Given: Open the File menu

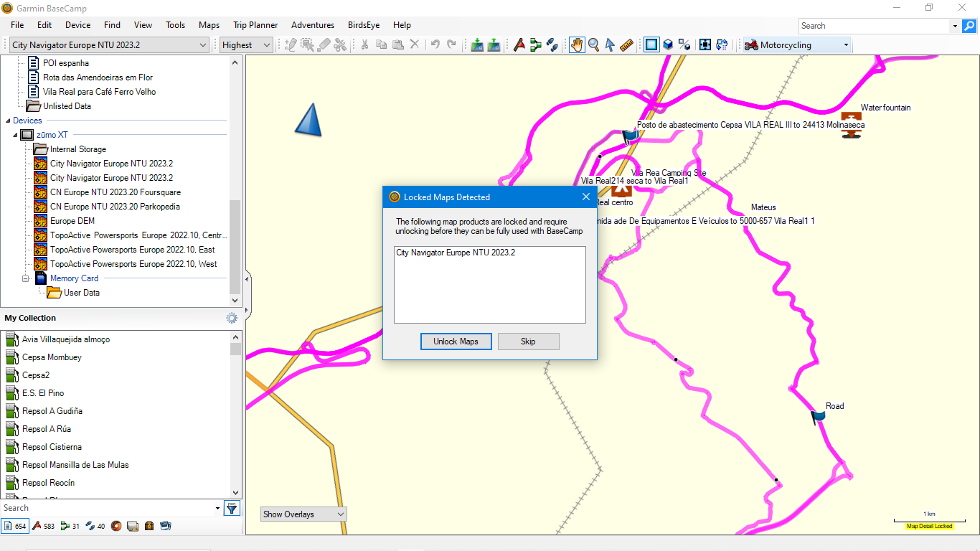Looking at the screenshot, I should (x=17, y=25).
